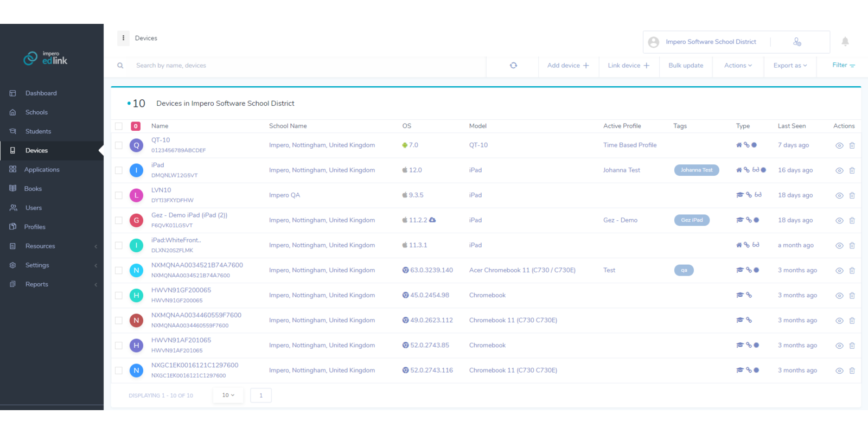Open the three-dot menu beside Devices title
The height and width of the screenshot is (434, 868).
pyautogui.click(x=123, y=38)
